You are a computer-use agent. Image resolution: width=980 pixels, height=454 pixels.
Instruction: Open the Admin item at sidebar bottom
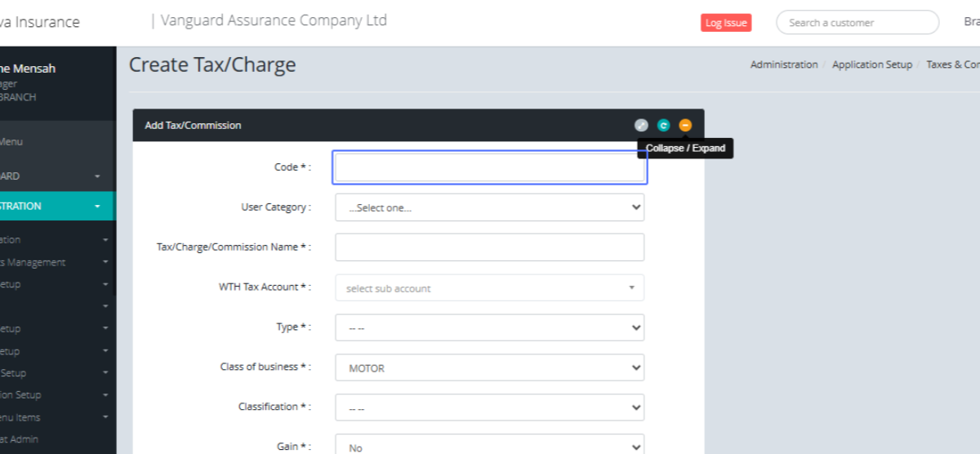[24, 439]
